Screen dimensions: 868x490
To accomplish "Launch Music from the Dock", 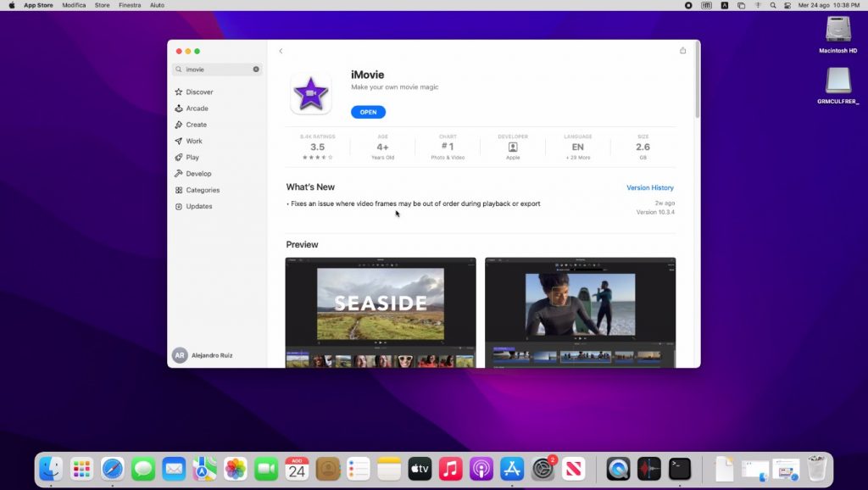I will point(450,467).
